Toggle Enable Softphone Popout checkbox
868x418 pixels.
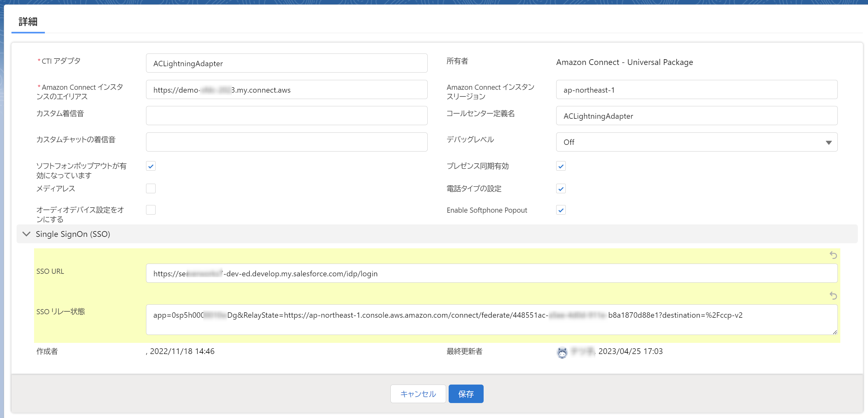[561, 210]
